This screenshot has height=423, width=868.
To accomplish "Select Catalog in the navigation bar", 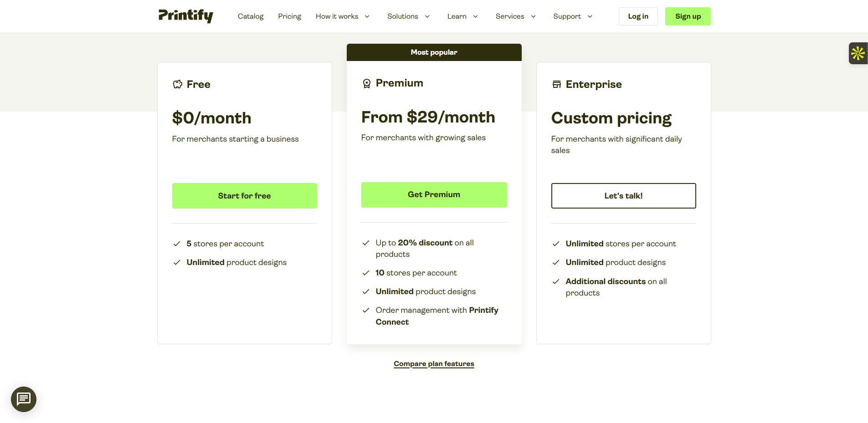I will point(250,16).
